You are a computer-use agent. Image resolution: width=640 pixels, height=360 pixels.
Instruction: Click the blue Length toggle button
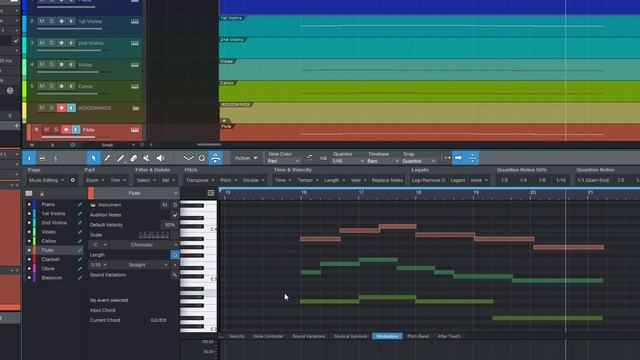click(x=175, y=255)
